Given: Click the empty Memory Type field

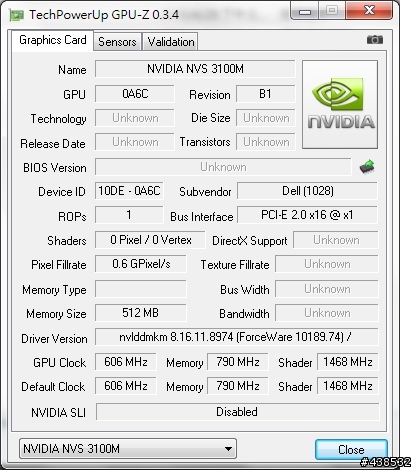Looking at the screenshot, I should [141, 289].
